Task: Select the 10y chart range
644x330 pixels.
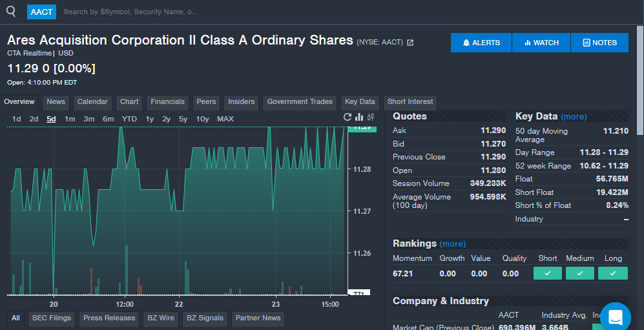Action: point(202,119)
